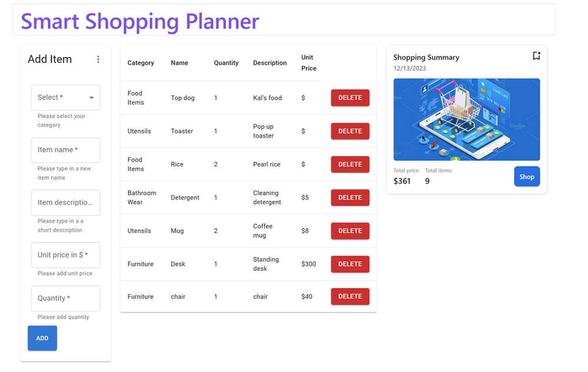The image size is (588, 372).
Task: Expand the Select category dropdown arrow
Action: click(x=91, y=97)
